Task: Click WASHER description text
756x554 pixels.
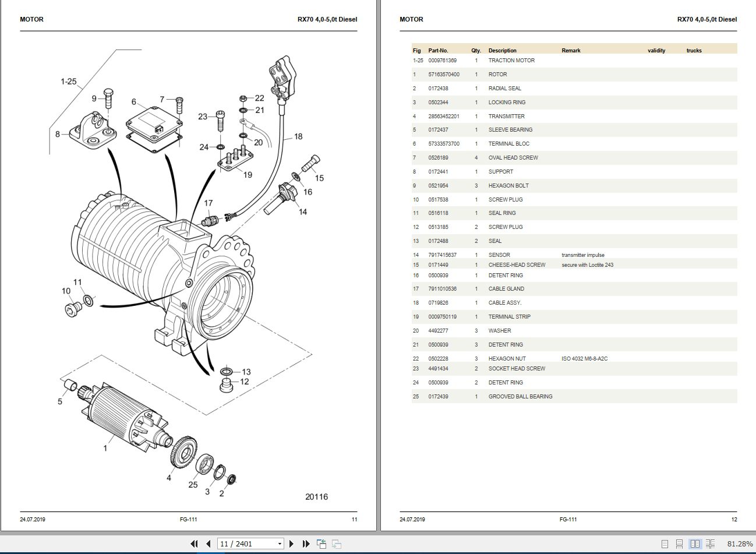Action: (x=500, y=331)
